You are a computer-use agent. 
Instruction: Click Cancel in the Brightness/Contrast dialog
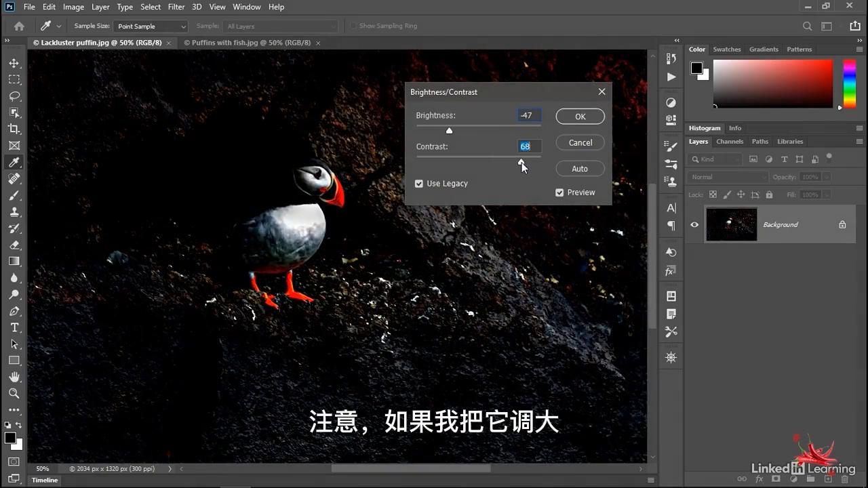[x=580, y=142]
